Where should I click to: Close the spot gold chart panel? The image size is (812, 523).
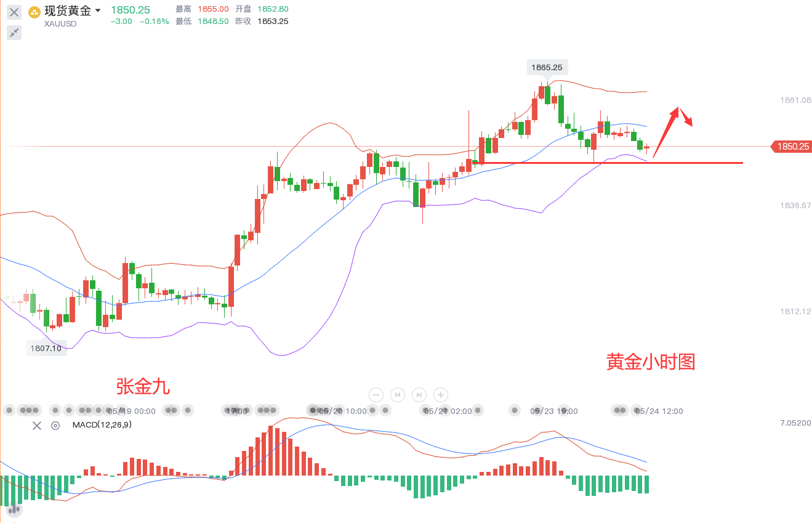pyautogui.click(x=14, y=12)
